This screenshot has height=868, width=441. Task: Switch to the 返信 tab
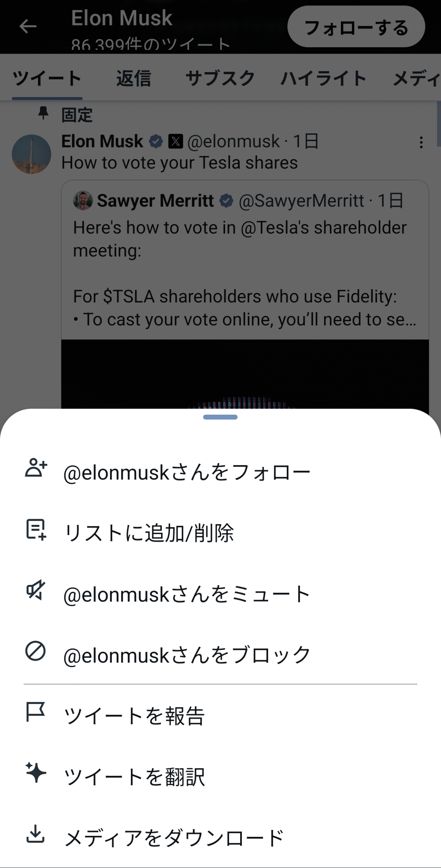point(134,79)
